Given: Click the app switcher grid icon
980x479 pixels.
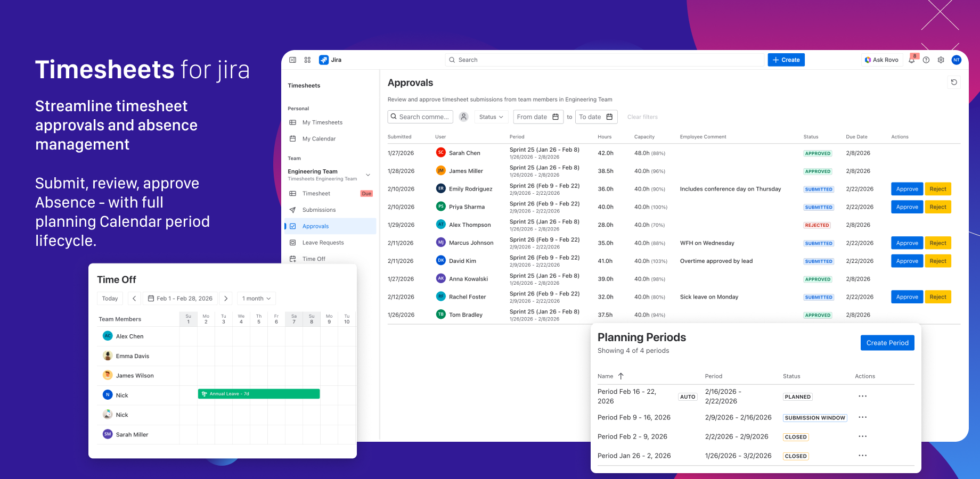Looking at the screenshot, I should tap(307, 60).
